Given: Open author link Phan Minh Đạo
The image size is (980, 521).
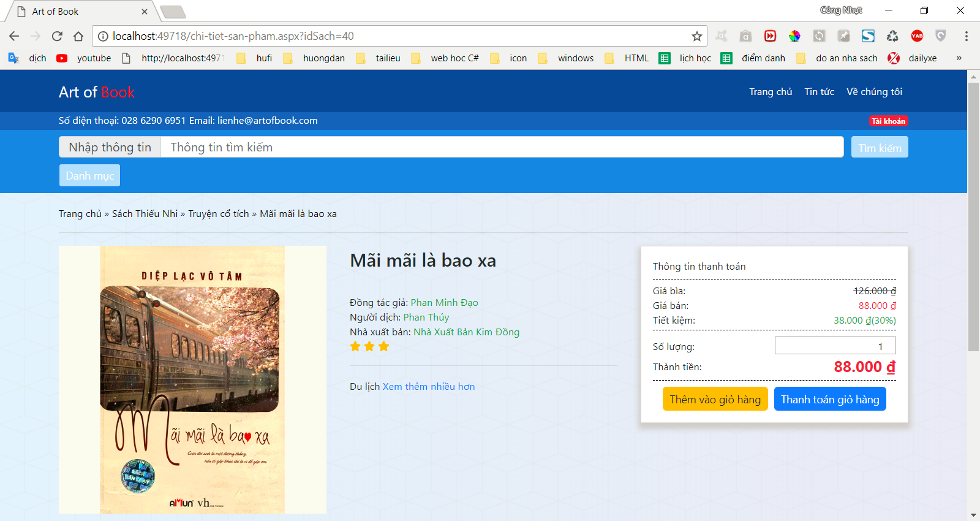Looking at the screenshot, I should click(444, 303).
